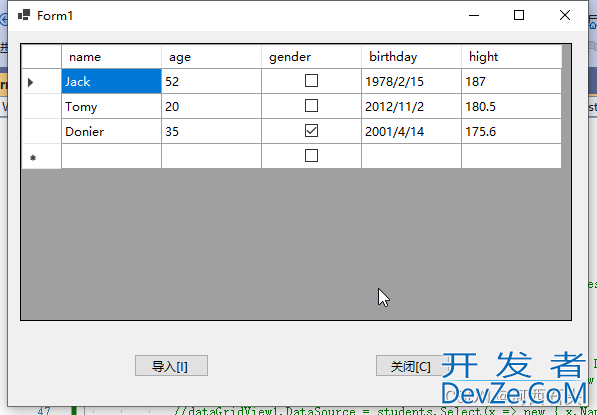
Task: Click the empty hight cell in new row
Action: tap(511, 156)
